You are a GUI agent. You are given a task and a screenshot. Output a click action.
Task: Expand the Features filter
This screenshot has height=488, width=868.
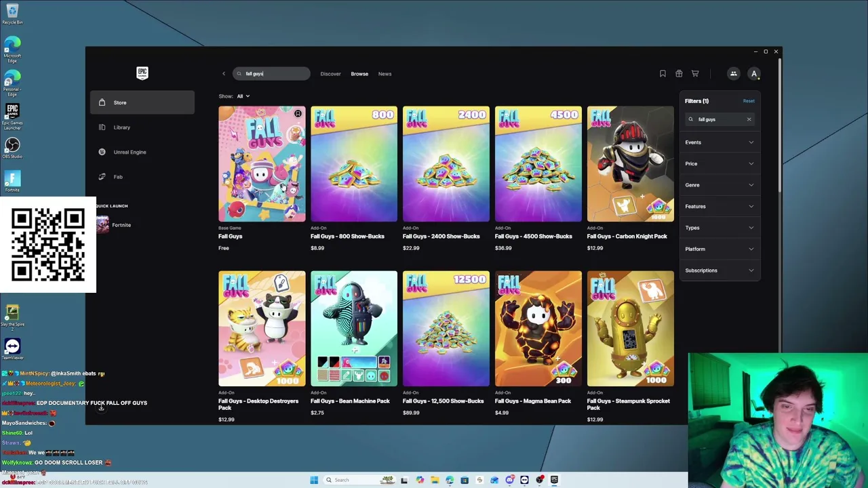719,206
